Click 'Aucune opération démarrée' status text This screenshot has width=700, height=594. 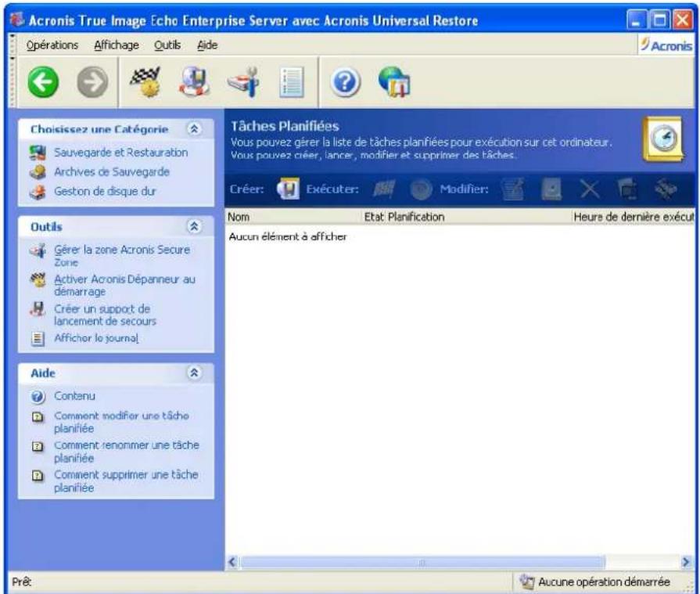click(604, 582)
